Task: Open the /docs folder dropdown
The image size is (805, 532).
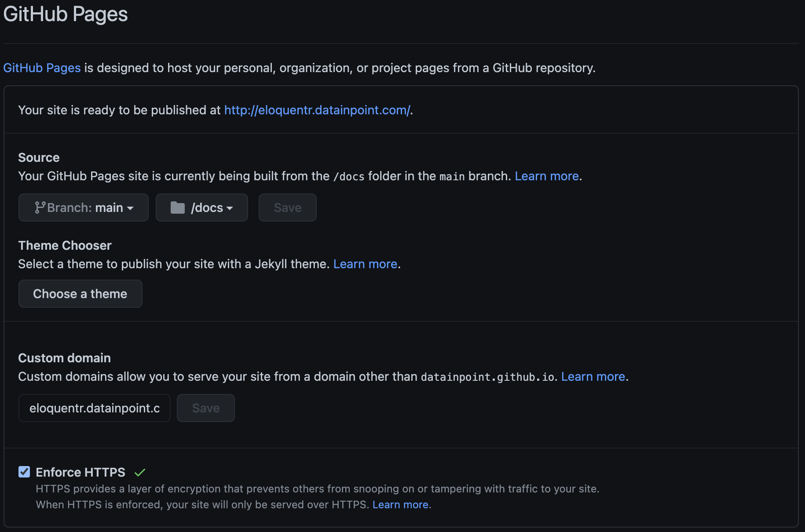Action: point(202,208)
